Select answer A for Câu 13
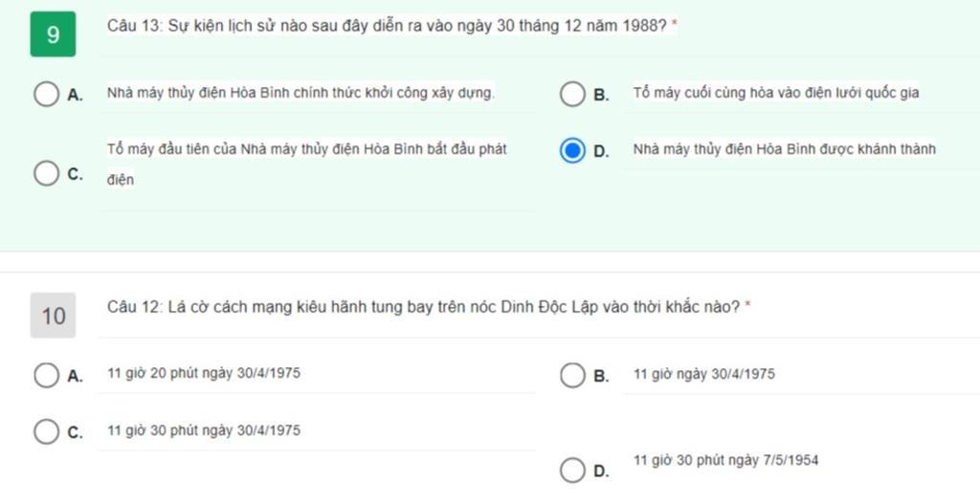Screen dimensions: 980x503 pyautogui.click(x=46, y=94)
